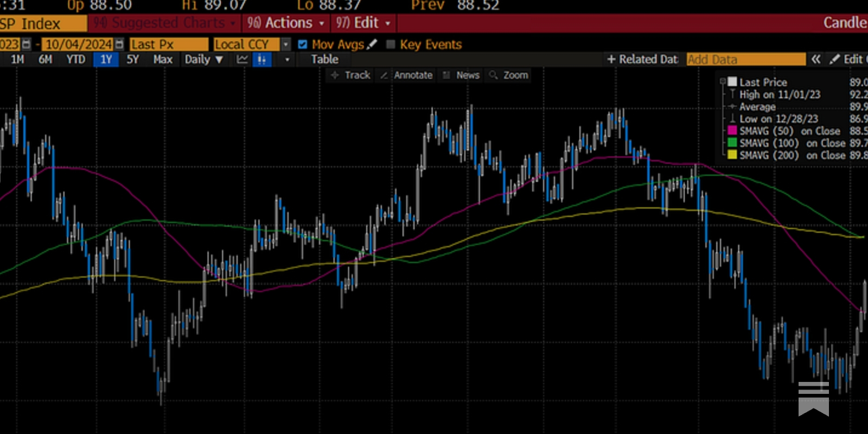868x434 pixels.
Task: Select 'SMAVG (200) on Close' legend label
Action: click(792, 155)
